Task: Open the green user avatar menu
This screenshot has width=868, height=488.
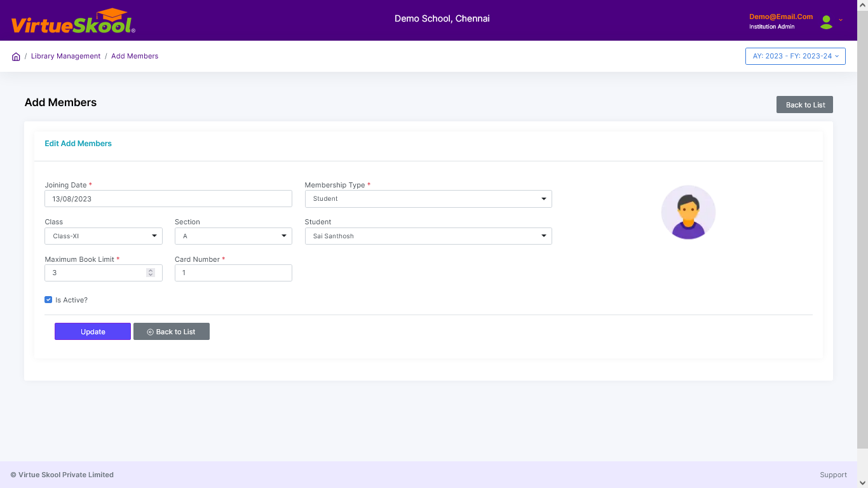Action: pyautogui.click(x=826, y=22)
